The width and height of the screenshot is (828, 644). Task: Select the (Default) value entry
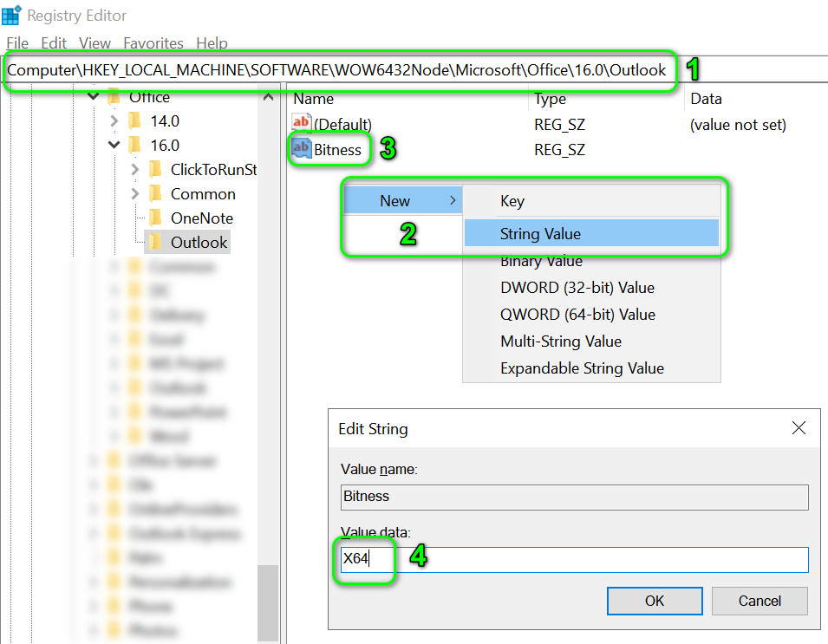pyautogui.click(x=342, y=125)
